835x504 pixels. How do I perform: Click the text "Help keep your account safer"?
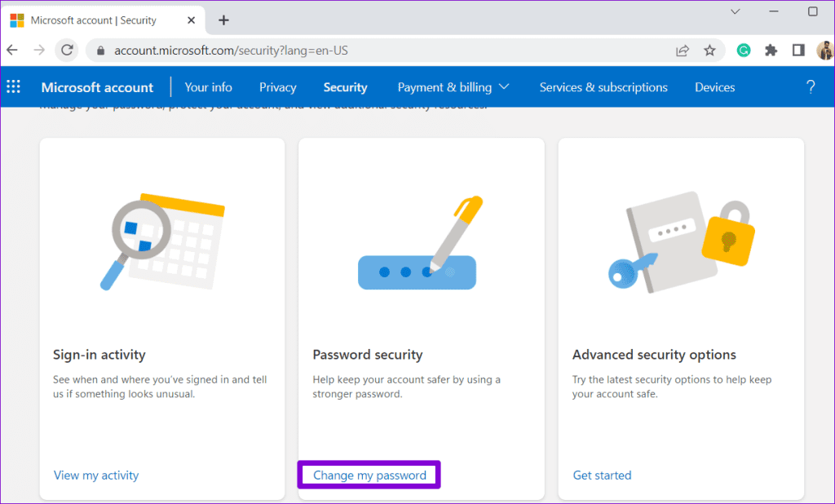tap(381, 380)
